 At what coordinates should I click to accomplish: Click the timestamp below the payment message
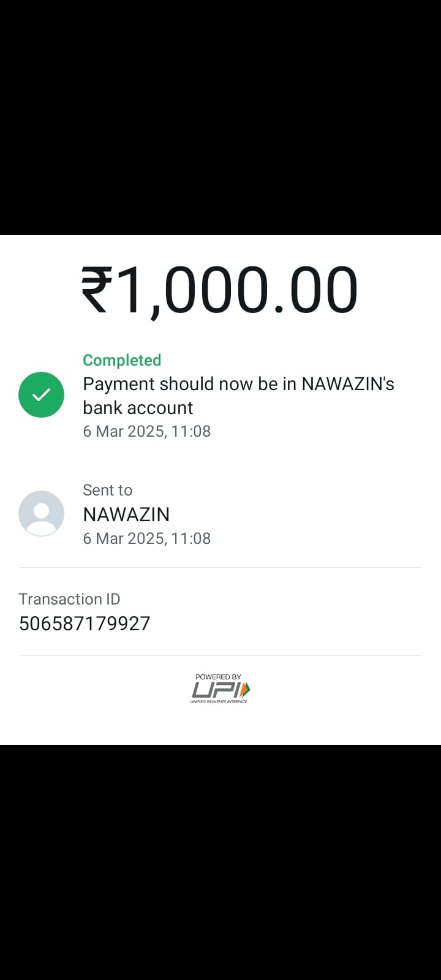point(146,431)
